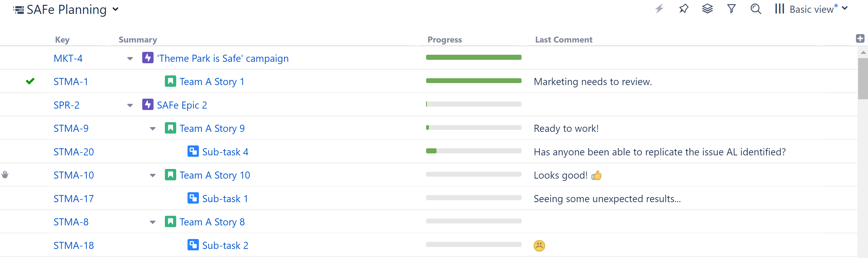868x258 pixels.
Task: Click the lightning automation icon in the toolbar
Action: tap(659, 9)
